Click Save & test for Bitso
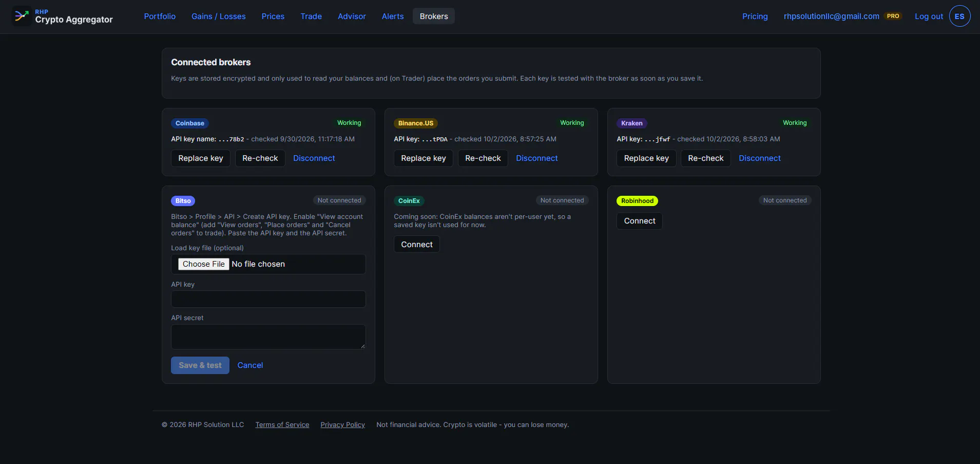980x464 pixels. (x=200, y=365)
